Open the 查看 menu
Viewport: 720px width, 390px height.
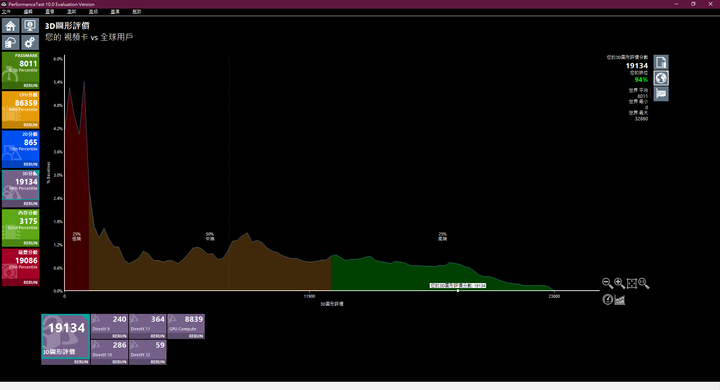point(50,11)
